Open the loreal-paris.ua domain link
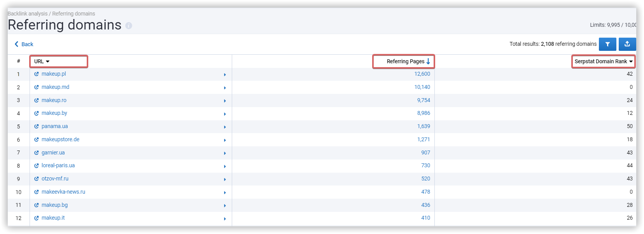The image size is (644, 234). click(58, 166)
